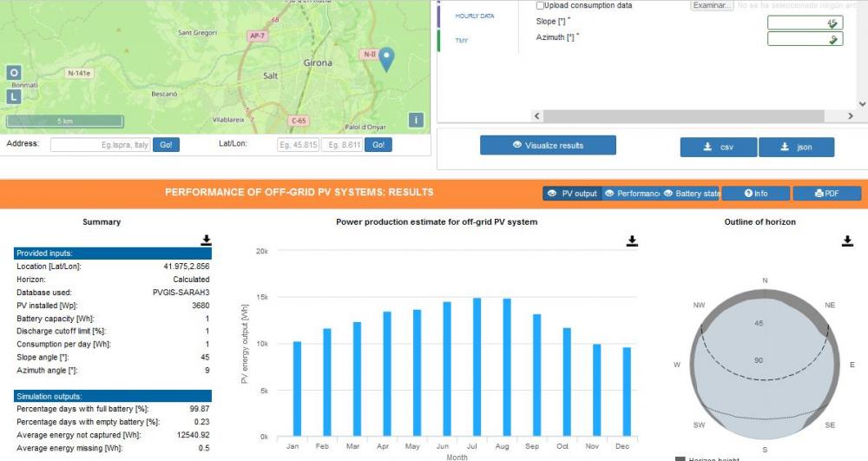The image size is (868, 461).
Task: Click the horizontal scrollbar right arrow
Action: (851, 115)
